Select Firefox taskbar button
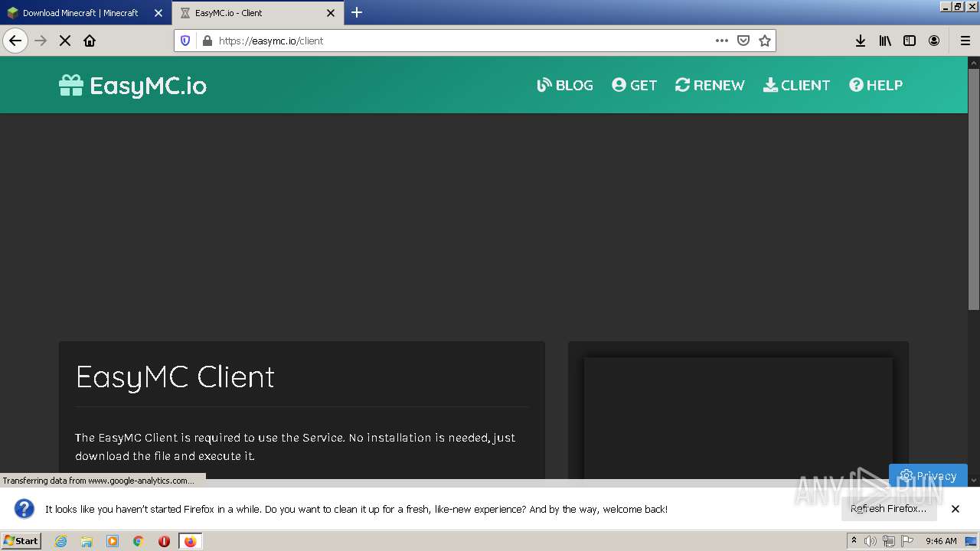This screenshot has height=551, width=980. pos(190,541)
